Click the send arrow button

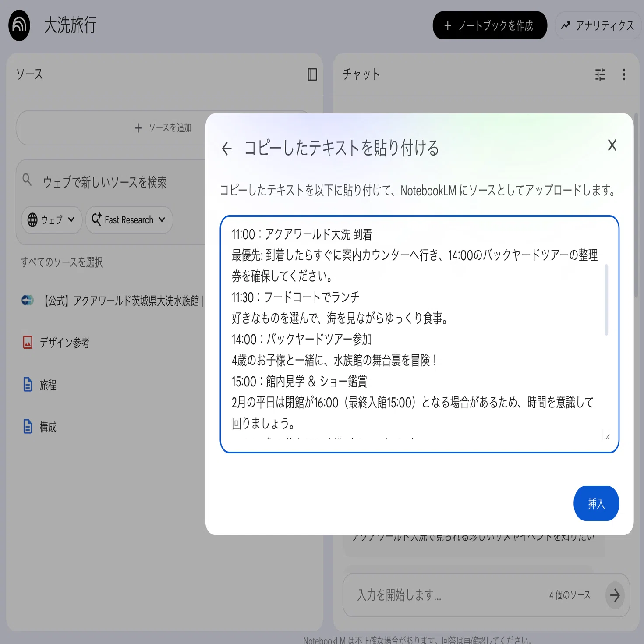615,595
